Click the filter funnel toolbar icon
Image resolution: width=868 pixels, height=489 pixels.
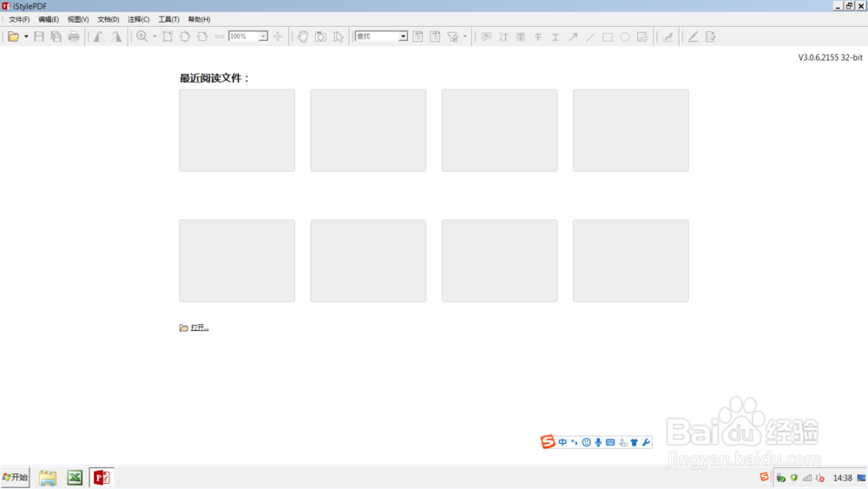coord(453,36)
